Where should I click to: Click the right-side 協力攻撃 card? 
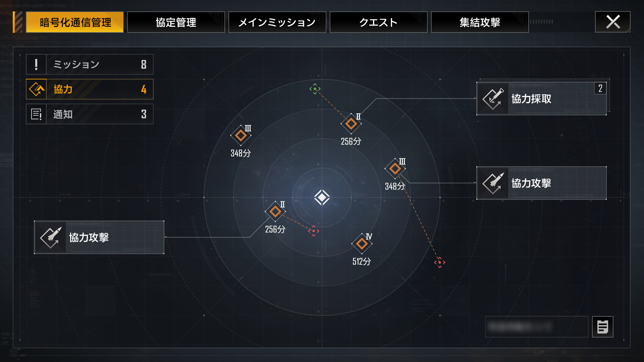pos(541,183)
